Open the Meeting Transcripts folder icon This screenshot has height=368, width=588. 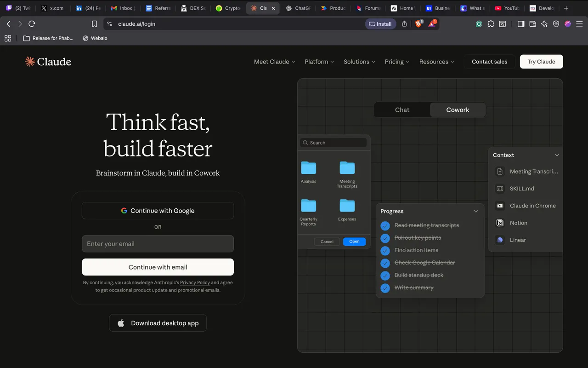point(347,168)
